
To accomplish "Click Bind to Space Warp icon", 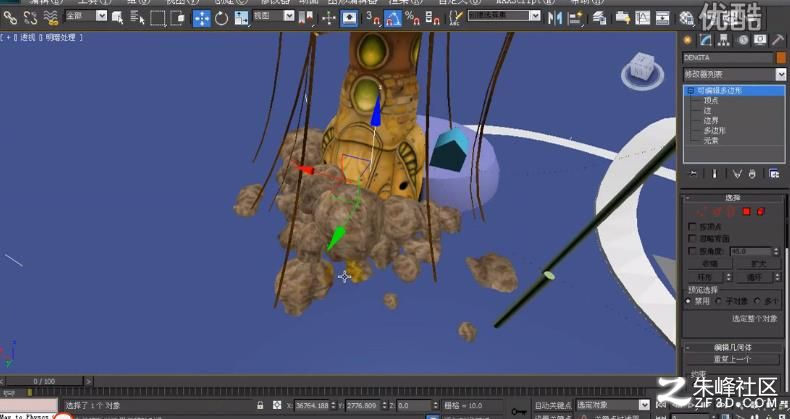I will [x=50, y=18].
